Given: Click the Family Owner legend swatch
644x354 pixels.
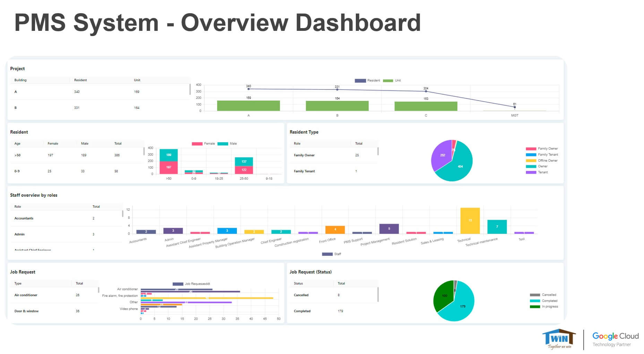Looking at the screenshot, I should [531, 149].
